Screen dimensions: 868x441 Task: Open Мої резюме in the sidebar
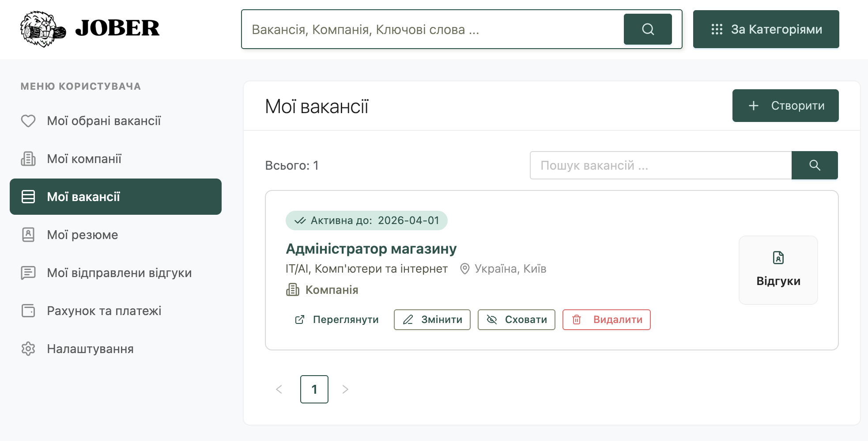click(116, 235)
